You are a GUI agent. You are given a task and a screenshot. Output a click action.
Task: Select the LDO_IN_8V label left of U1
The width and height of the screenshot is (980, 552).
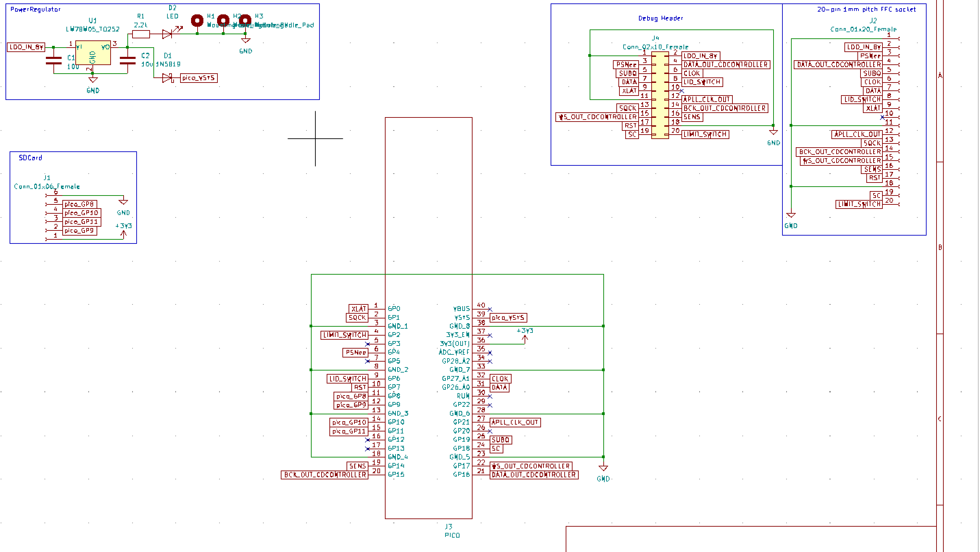pyautogui.click(x=26, y=47)
